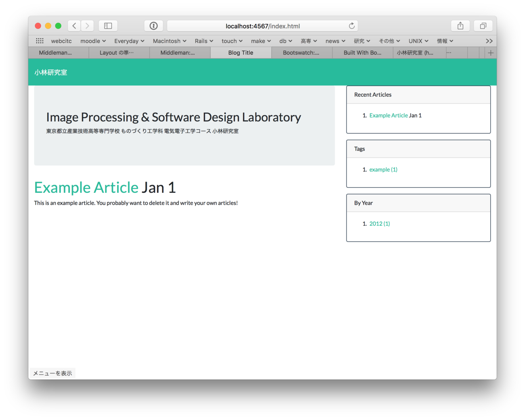Expand the Rails bookmarks folder

(x=204, y=41)
